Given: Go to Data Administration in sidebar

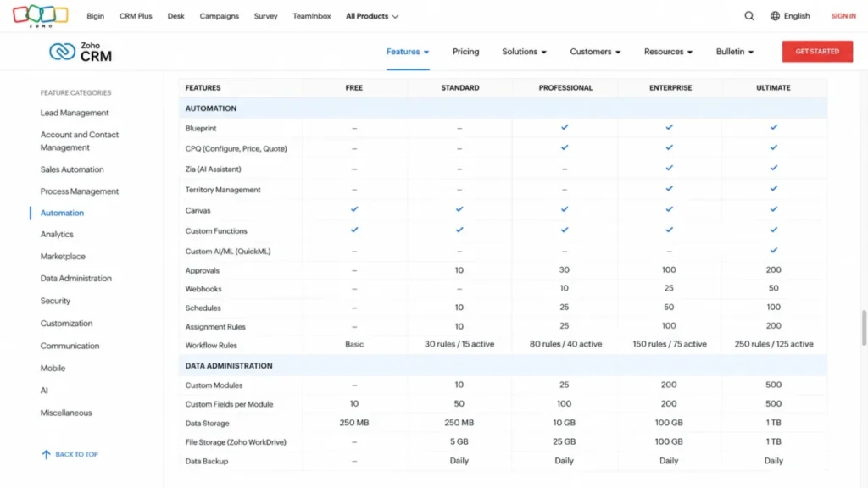Looking at the screenshot, I should click(x=75, y=278).
